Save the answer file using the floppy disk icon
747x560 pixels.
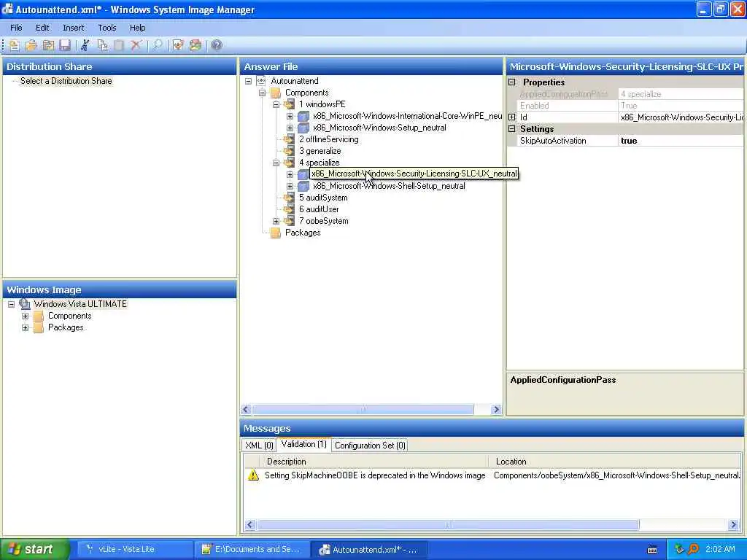(65, 45)
